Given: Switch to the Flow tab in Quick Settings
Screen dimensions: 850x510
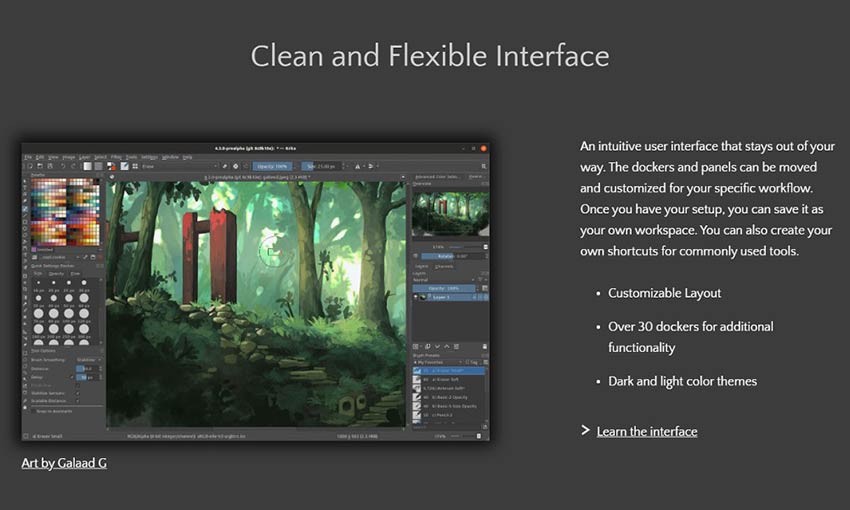Looking at the screenshot, I should [x=75, y=274].
